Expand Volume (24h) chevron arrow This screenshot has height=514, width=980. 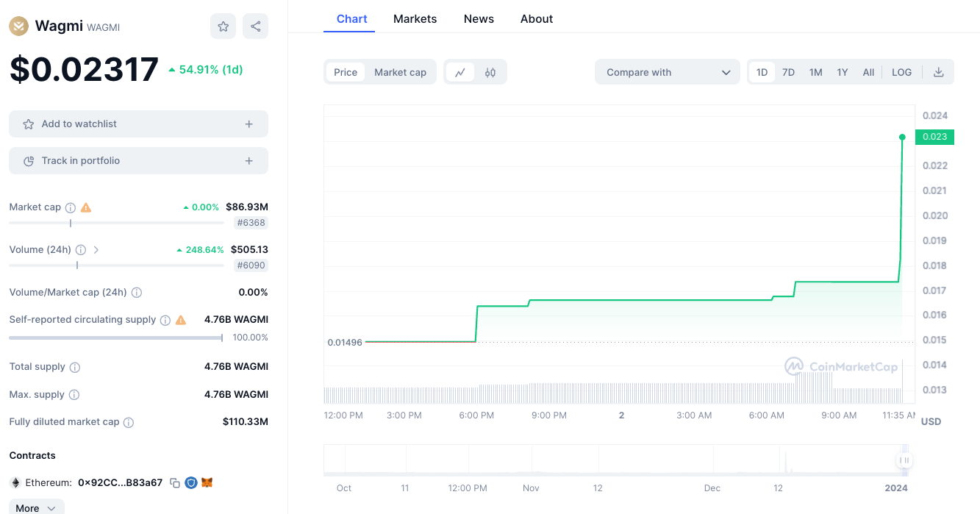(x=96, y=250)
